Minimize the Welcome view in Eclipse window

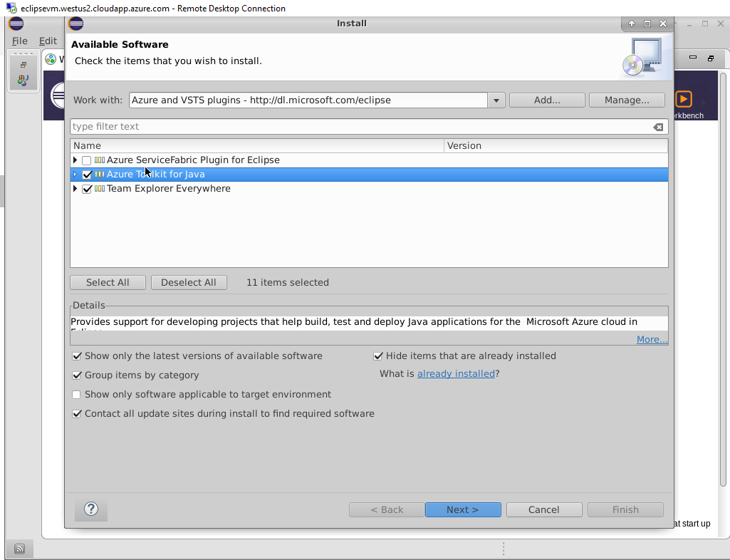[693, 58]
